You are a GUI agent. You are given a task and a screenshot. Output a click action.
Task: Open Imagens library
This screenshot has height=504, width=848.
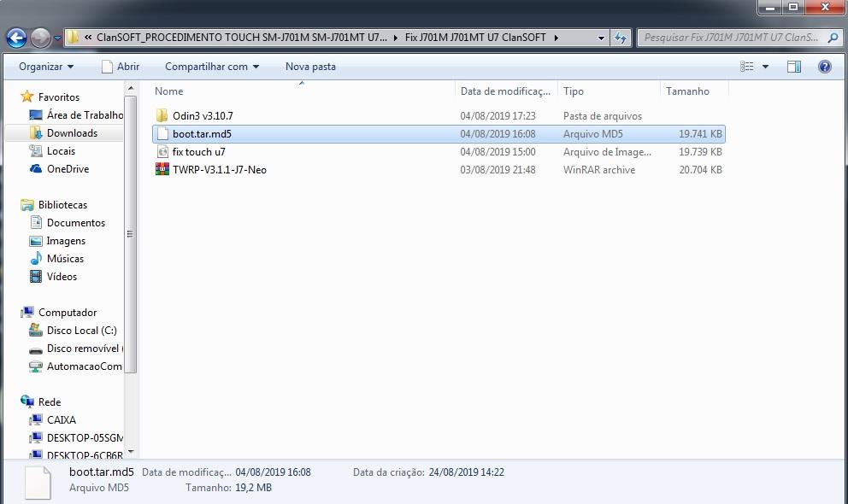[x=57, y=240]
